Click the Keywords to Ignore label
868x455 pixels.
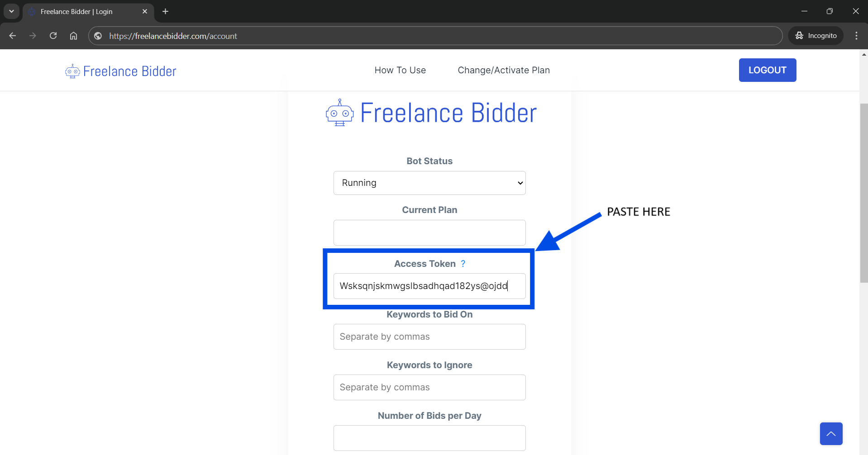tap(429, 365)
